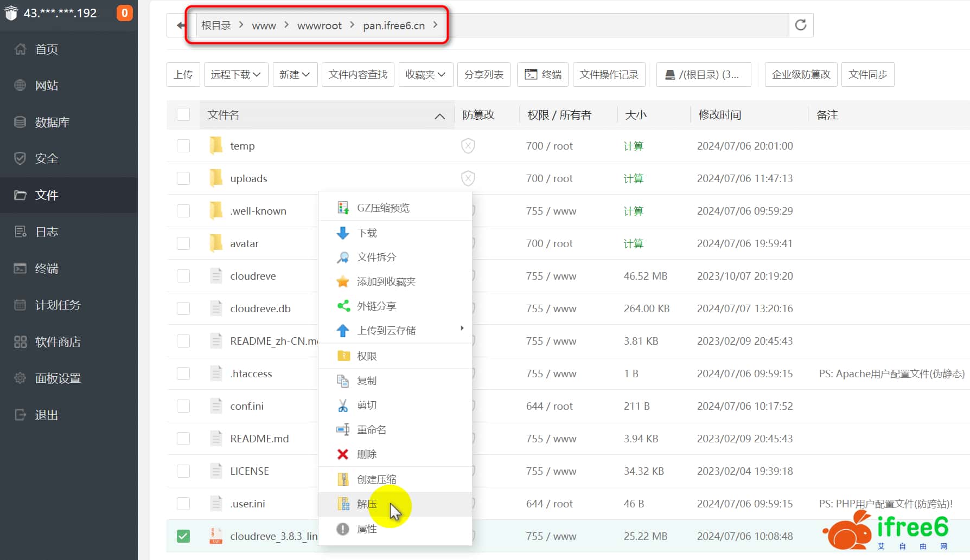Expand the 远程下载 dropdown
970x560 pixels.
(x=235, y=74)
